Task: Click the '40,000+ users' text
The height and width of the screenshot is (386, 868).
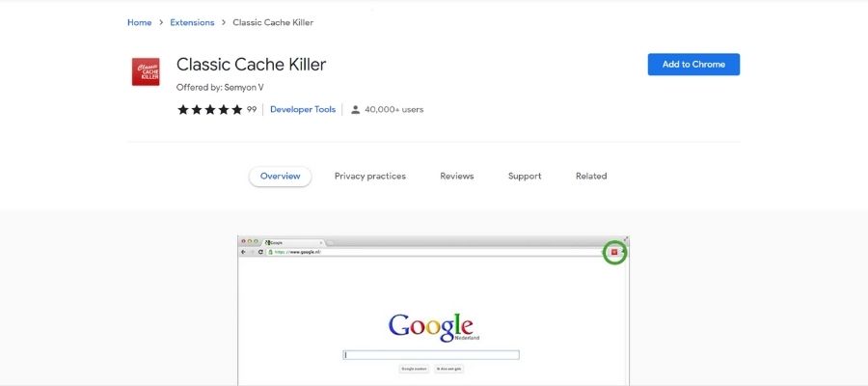Action: pyautogui.click(x=394, y=110)
